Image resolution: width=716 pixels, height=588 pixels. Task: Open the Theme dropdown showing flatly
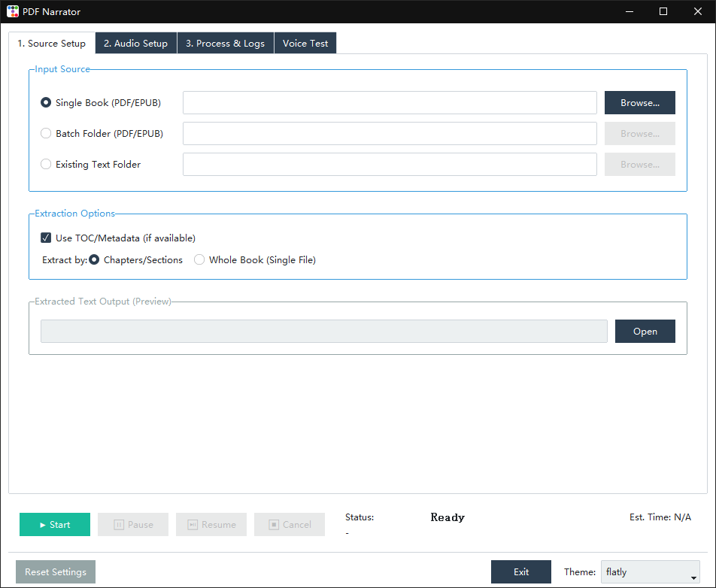tap(651, 571)
